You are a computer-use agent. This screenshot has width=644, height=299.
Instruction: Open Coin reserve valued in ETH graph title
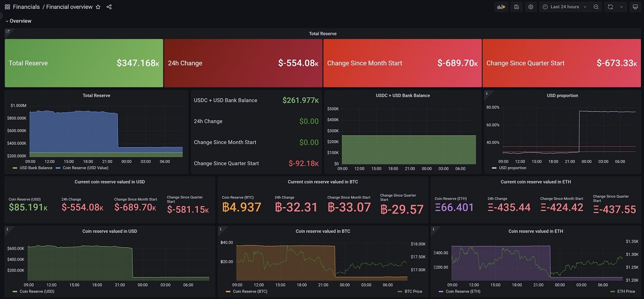536,231
